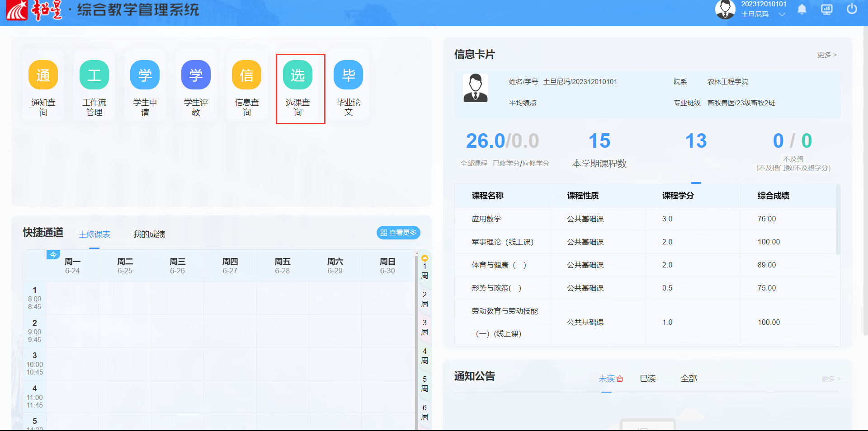Image resolution: width=868 pixels, height=431 pixels.
Task: Click the notification bell icon
Action: (802, 9)
